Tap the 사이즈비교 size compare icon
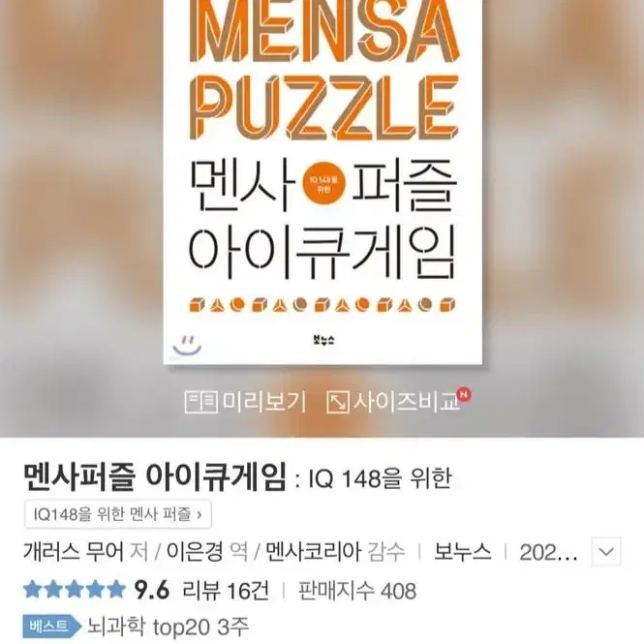Screen dimensions: 644x644 (338, 402)
